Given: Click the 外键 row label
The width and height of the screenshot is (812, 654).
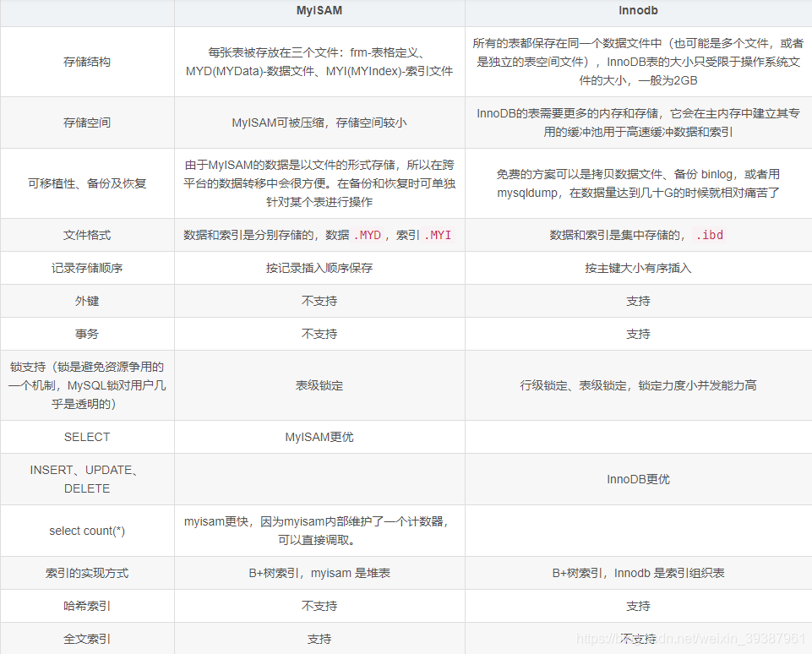Looking at the screenshot, I should (87, 301).
